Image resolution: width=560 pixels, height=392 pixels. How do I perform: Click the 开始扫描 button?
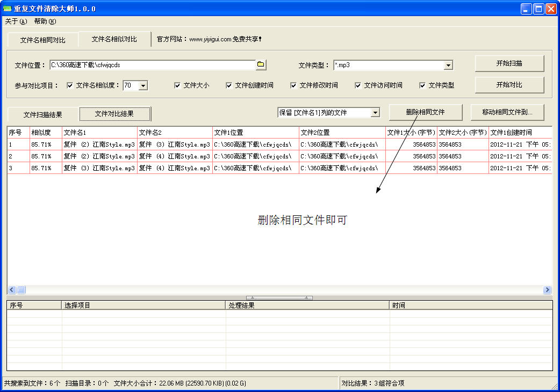(509, 63)
